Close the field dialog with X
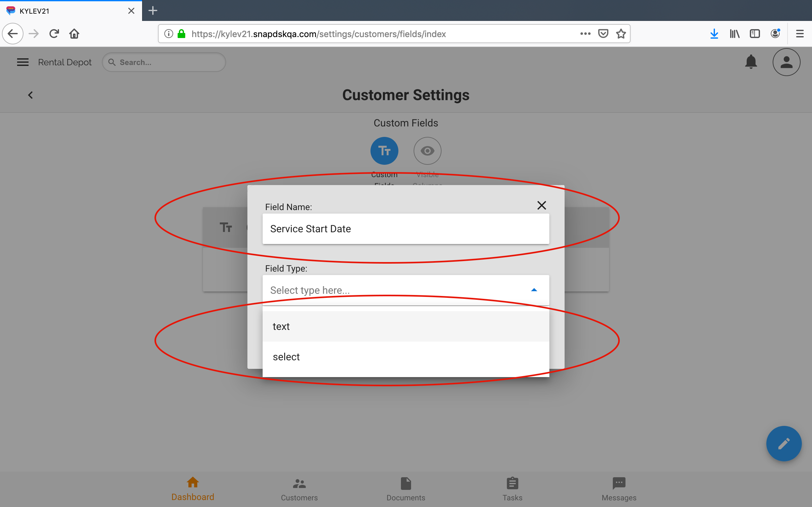 point(541,205)
